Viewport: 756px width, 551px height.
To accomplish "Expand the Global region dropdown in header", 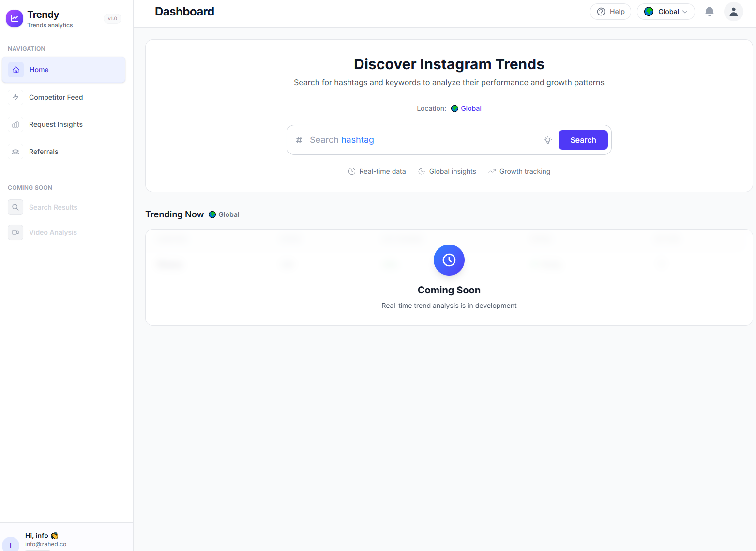I will pyautogui.click(x=665, y=12).
